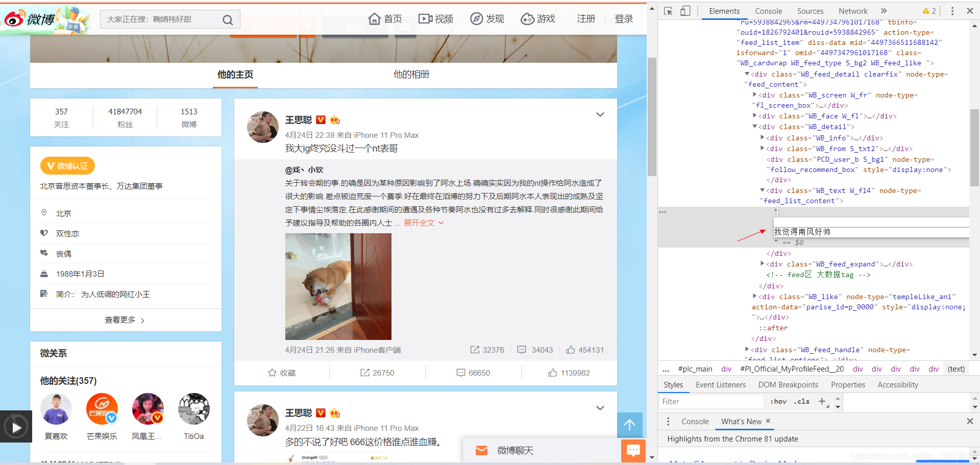Switch to DevTools Console tab
Viewport: 980px width, 465px height.
tap(768, 11)
